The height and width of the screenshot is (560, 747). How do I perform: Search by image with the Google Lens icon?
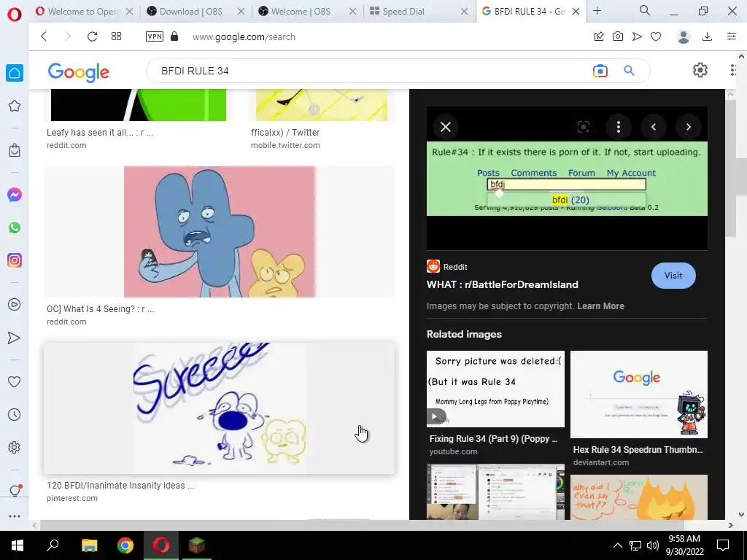600,71
